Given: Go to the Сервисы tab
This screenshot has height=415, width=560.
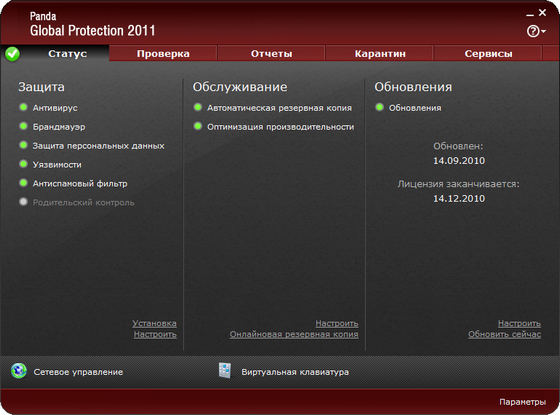Looking at the screenshot, I should point(488,54).
